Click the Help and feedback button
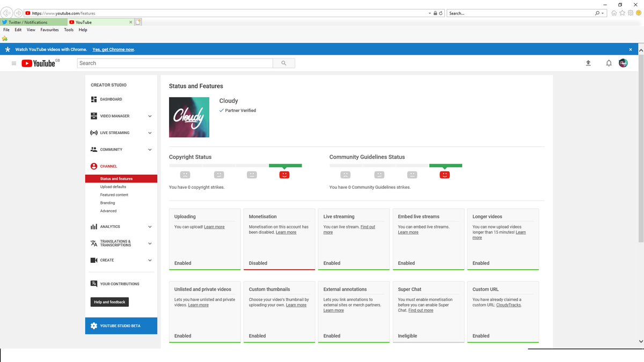Image resolution: width=644 pixels, height=362 pixels. pos(109,302)
